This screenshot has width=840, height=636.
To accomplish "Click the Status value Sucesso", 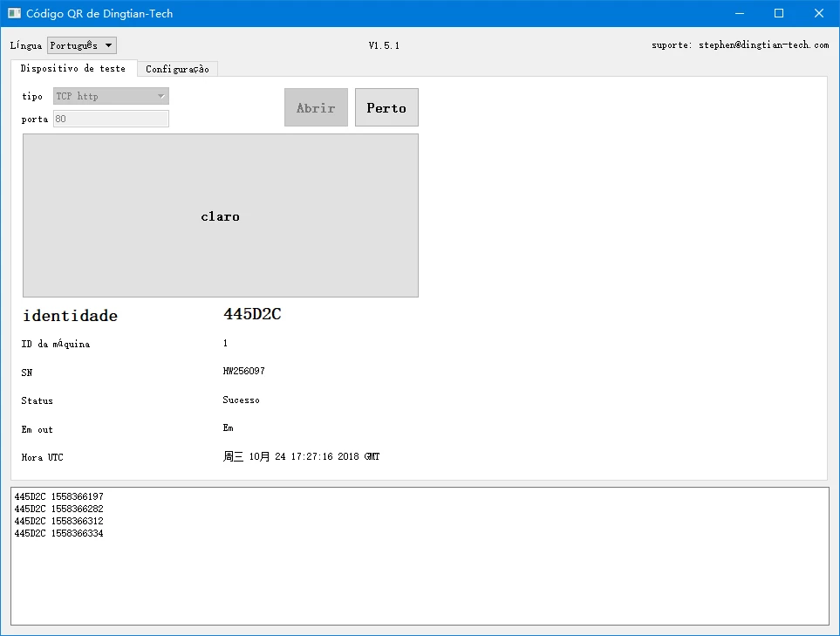I will (241, 400).
